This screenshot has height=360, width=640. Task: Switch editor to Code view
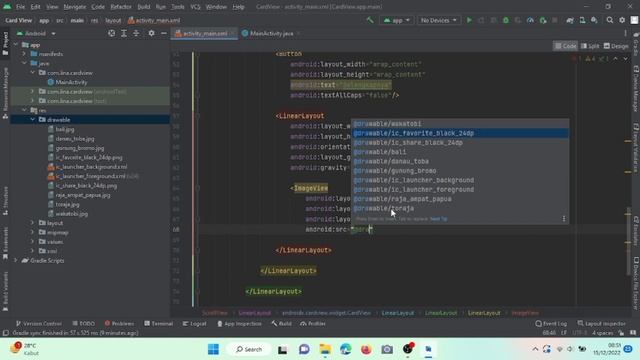[x=565, y=46]
